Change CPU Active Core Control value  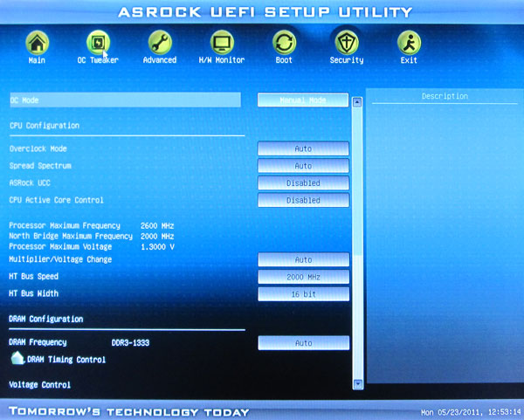click(x=303, y=200)
